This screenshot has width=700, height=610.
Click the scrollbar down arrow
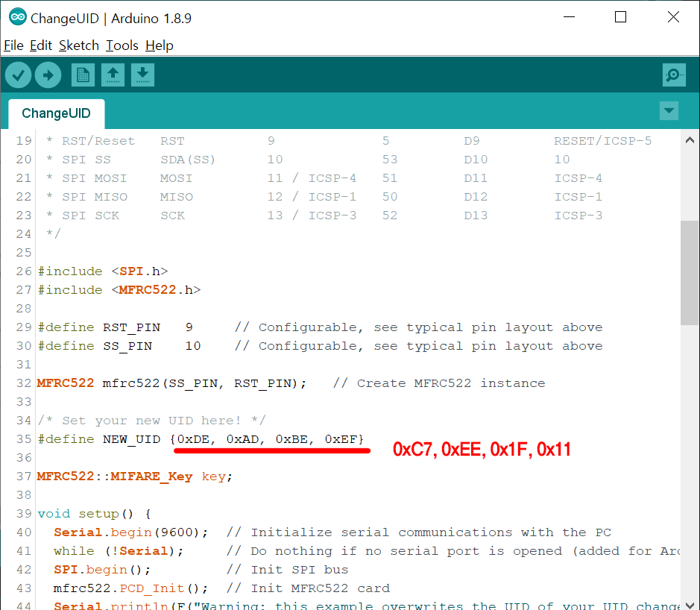(690, 605)
